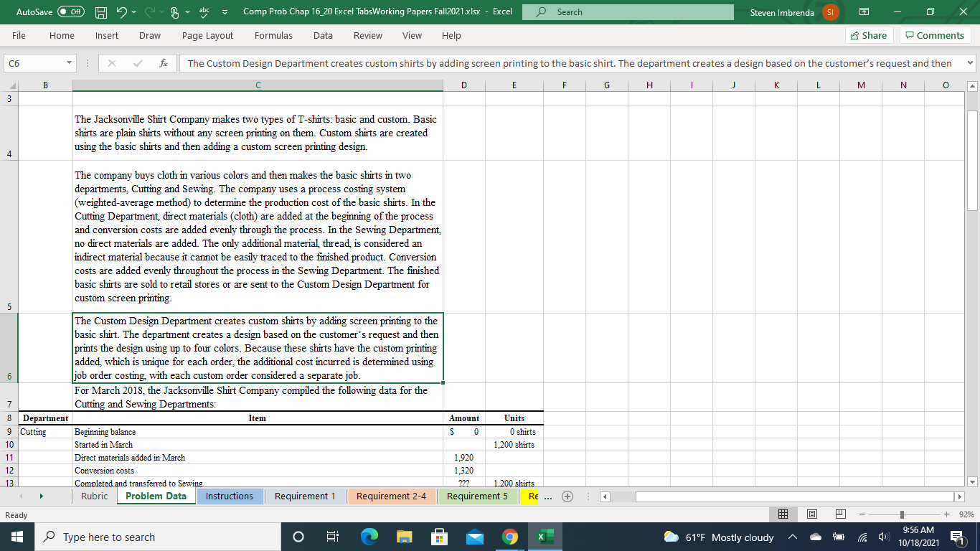The width and height of the screenshot is (980, 551).
Task: Switch to Page Layout view icon
Action: tap(812, 514)
